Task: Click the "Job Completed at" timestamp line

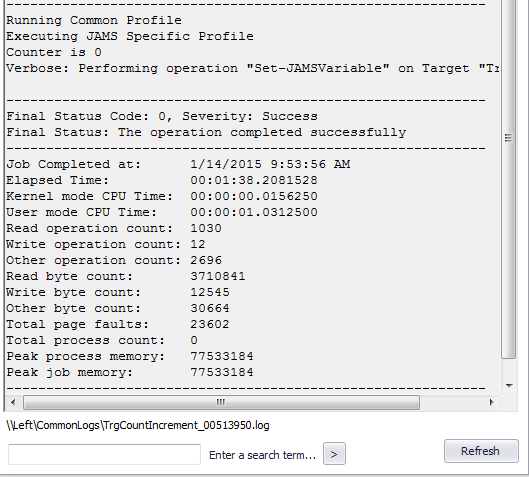Action: [178, 164]
